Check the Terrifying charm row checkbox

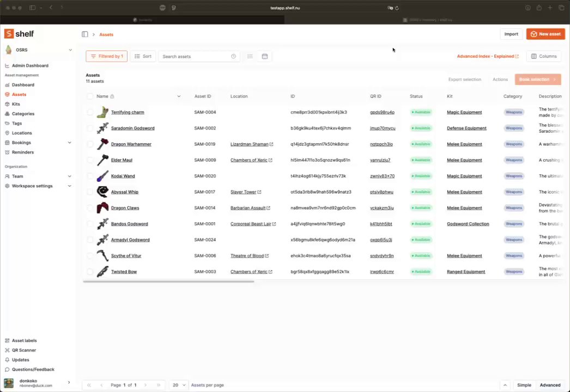click(90, 112)
